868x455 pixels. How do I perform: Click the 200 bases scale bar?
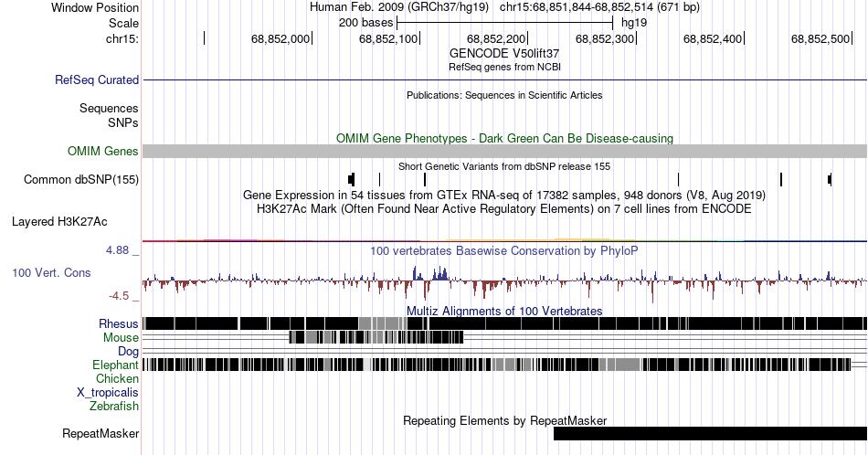pos(505,23)
